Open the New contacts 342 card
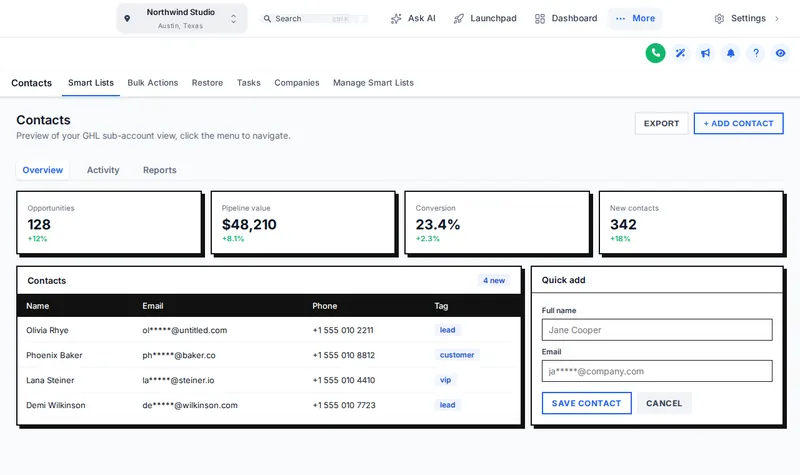Viewport: 800px width, 475px height. (x=691, y=222)
